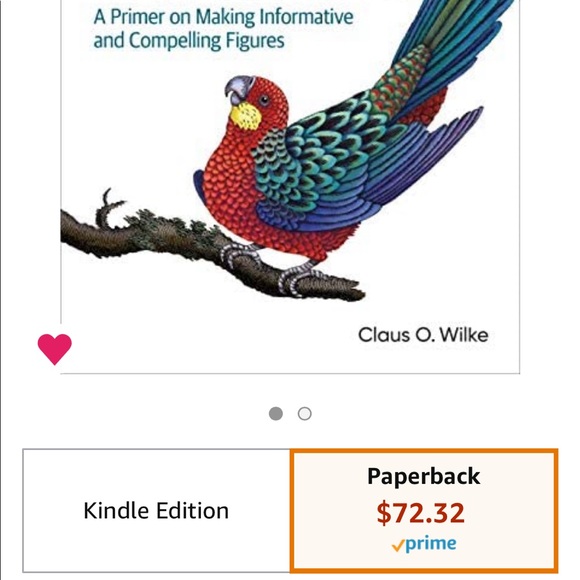Tap the pink heart wishlist icon
The height and width of the screenshot is (580, 580).
click(x=55, y=349)
